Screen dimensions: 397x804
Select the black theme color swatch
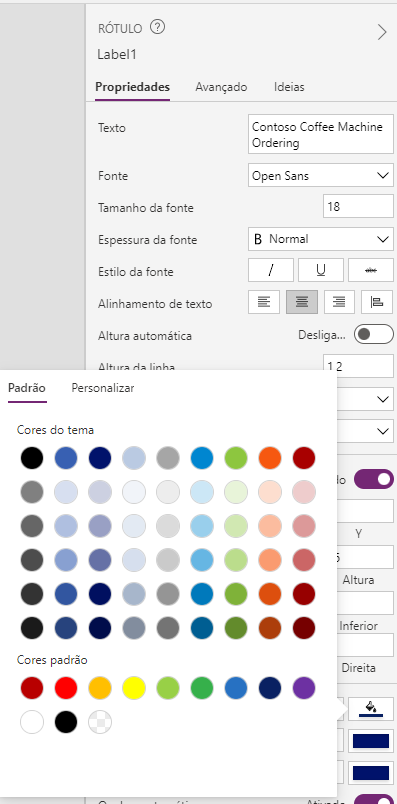click(32, 457)
